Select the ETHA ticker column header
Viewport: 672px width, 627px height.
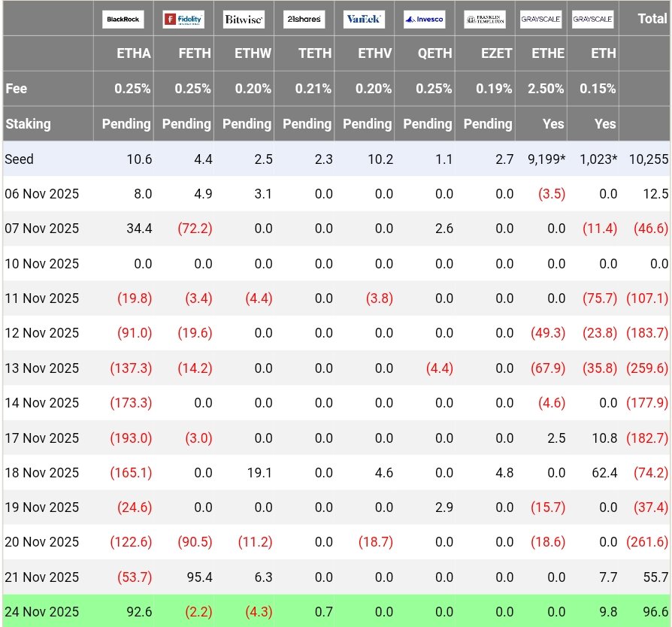click(x=134, y=53)
